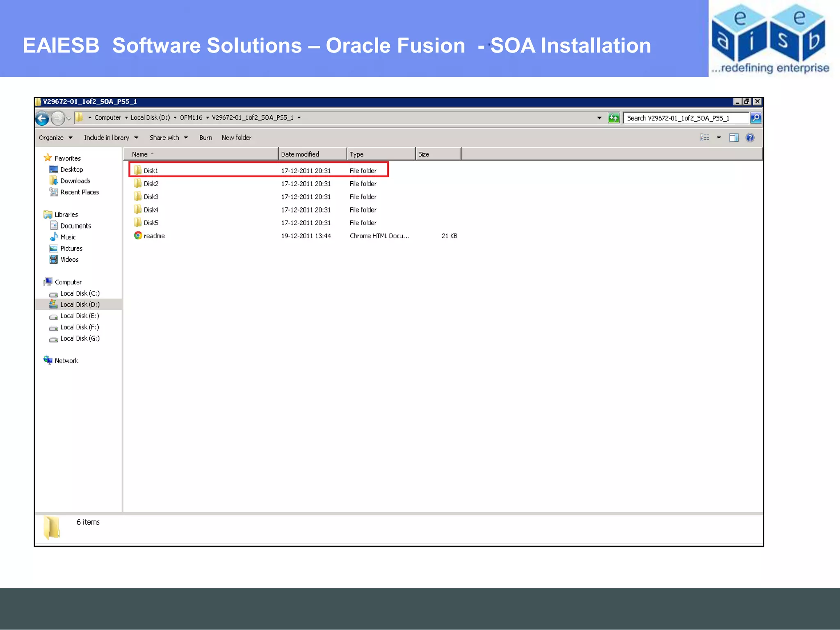Click Computer in the navigation pane

coord(68,282)
